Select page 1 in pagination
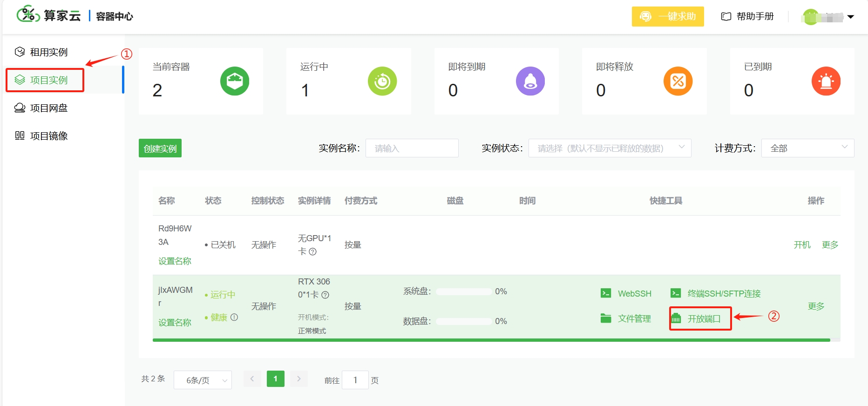This screenshot has width=868, height=406. [276, 379]
